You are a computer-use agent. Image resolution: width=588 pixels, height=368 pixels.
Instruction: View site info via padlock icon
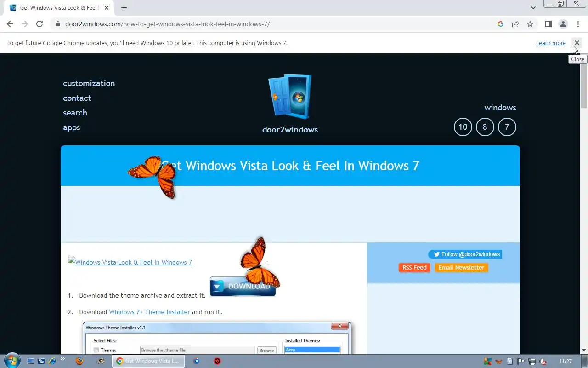[57, 24]
